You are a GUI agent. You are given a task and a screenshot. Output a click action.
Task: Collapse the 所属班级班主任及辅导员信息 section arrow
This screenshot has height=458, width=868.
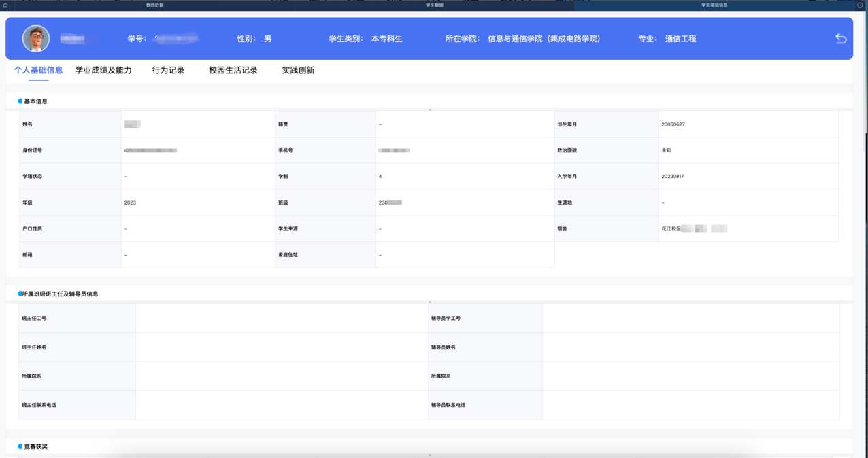(430, 302)
